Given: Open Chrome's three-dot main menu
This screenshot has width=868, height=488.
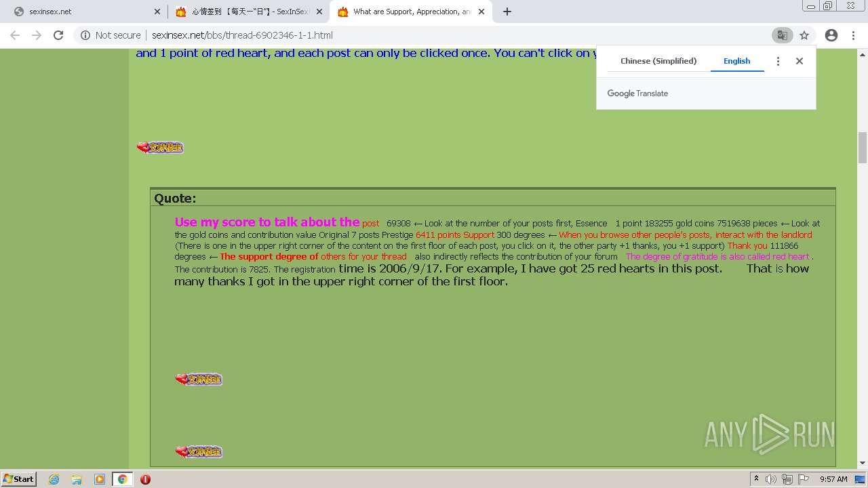Looking at the screenshot, I should pos(853,35).
